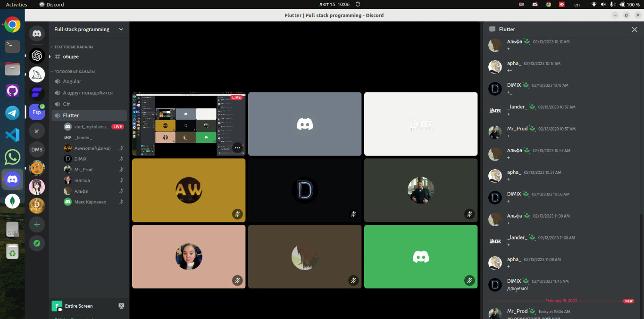This screenshot has width=644, height=319.
Task: Click the three-dots menu on live stream tile
Action: [237, 147]
